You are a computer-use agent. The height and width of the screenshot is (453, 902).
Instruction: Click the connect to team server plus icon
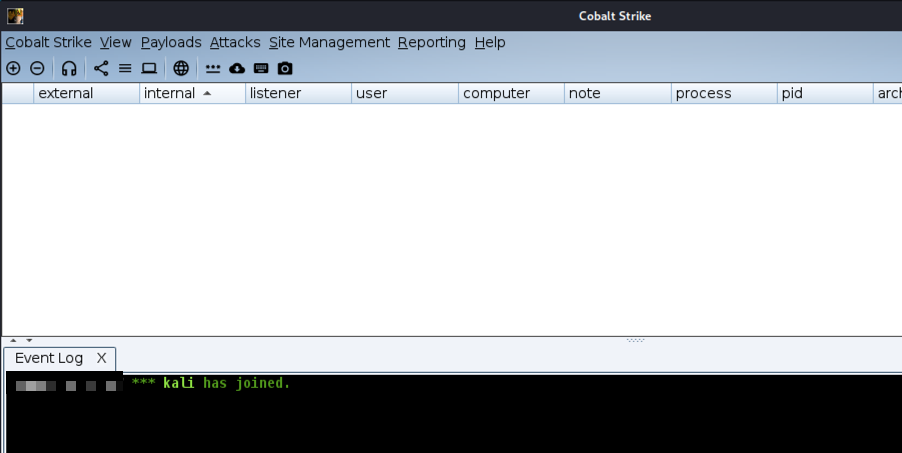pos(13,68)
